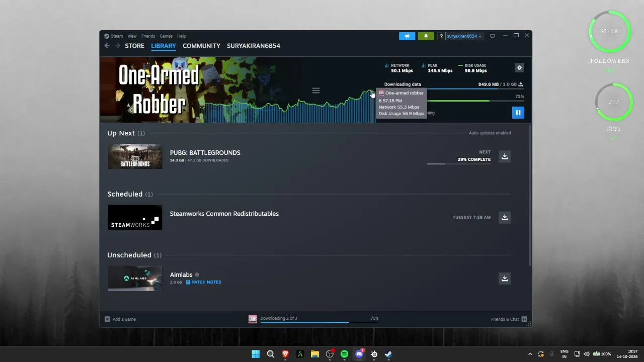Open the SURYAKIRAN6854 profile tab
This screenshot has width=644, height=362.
[254, 46]
